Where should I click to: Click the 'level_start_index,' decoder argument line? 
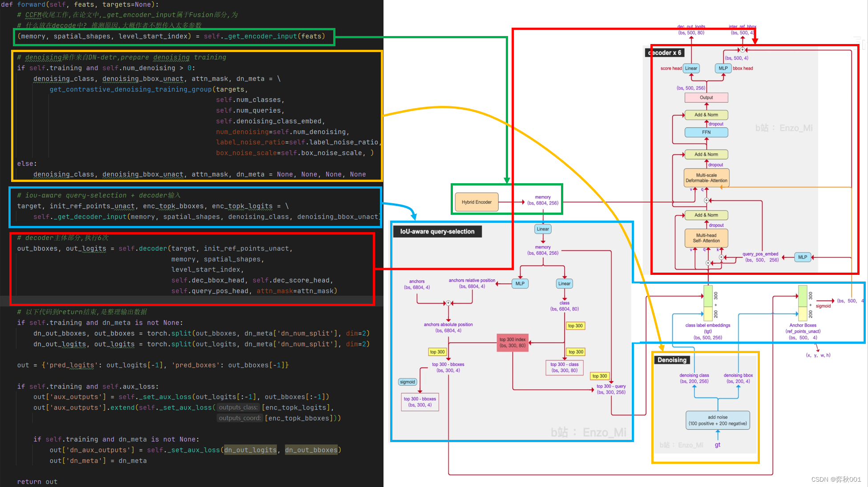click(208, 270)
